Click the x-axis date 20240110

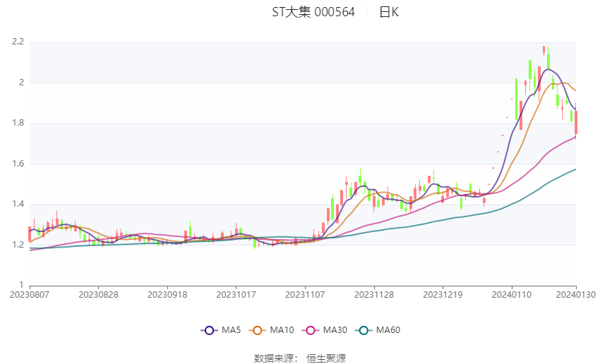coord(512,295)
